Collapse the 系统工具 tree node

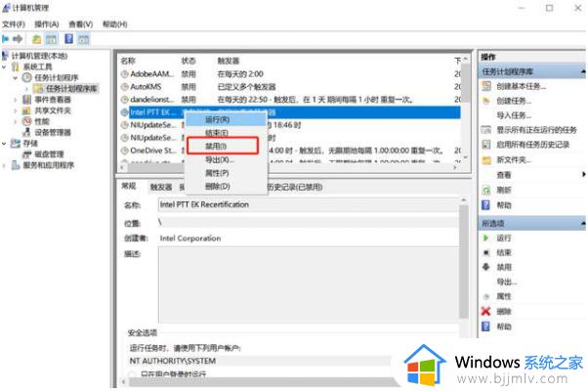(x=4, y=66)
